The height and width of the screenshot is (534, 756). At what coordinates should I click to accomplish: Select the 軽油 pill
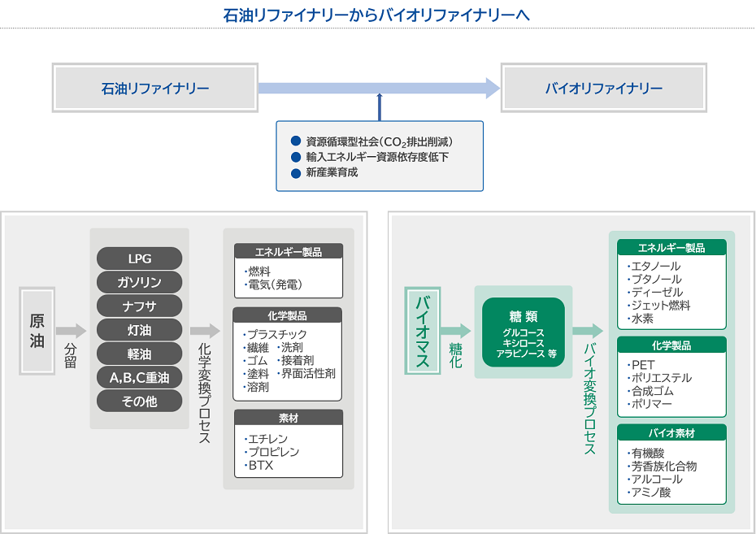(x=139, y=354)
